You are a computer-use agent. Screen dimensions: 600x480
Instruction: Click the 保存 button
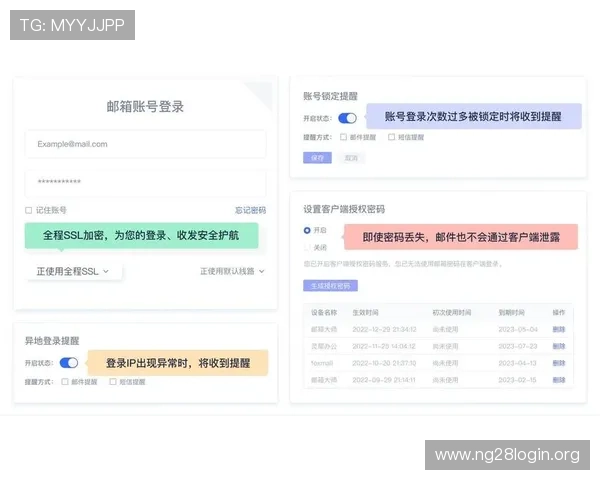click(317, 158)
